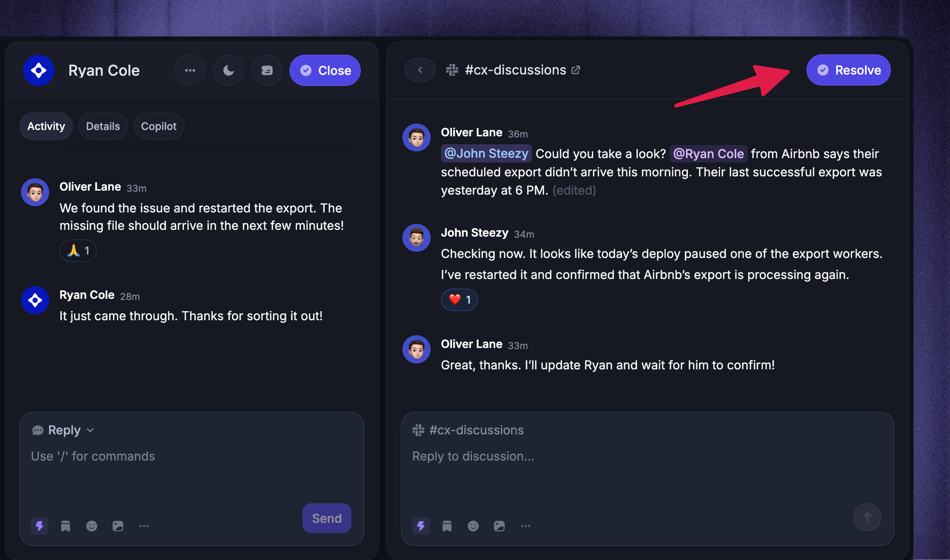The height and width of the screenshot is (560, 950).
Task: Open more options ellipsis in discussion composer
Action: (525, 526)
